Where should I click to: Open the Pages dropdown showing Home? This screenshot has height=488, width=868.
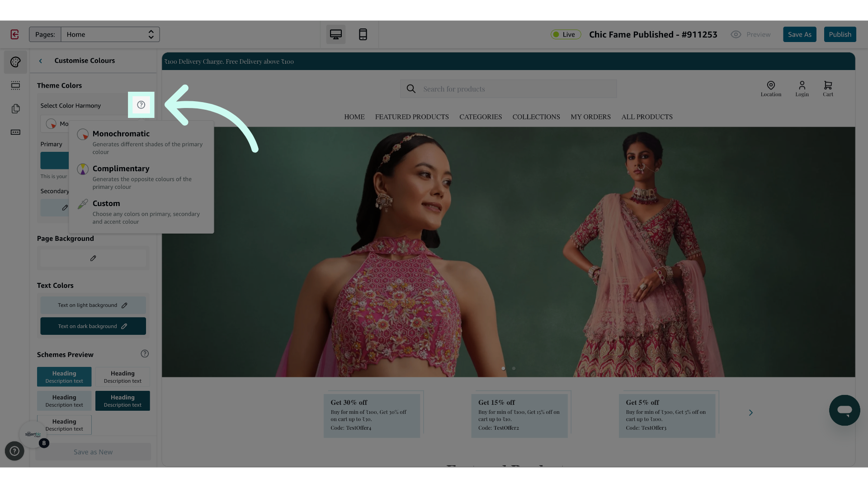[x=110, y=34]
